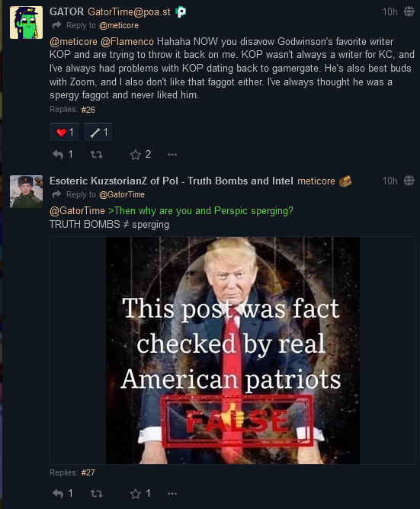The image size is (420, 509).
Task: Open the more options ellipsis on GATOR's post
Action: (172, 155)
